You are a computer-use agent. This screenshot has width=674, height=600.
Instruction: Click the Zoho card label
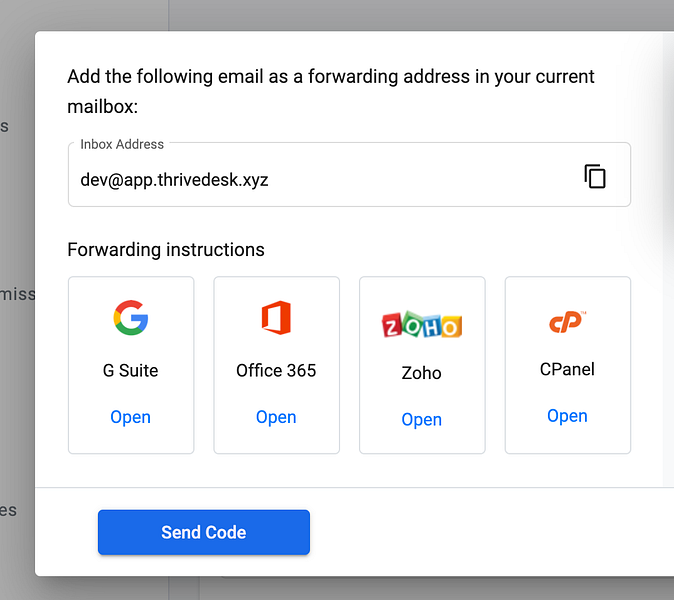[421, 373]
